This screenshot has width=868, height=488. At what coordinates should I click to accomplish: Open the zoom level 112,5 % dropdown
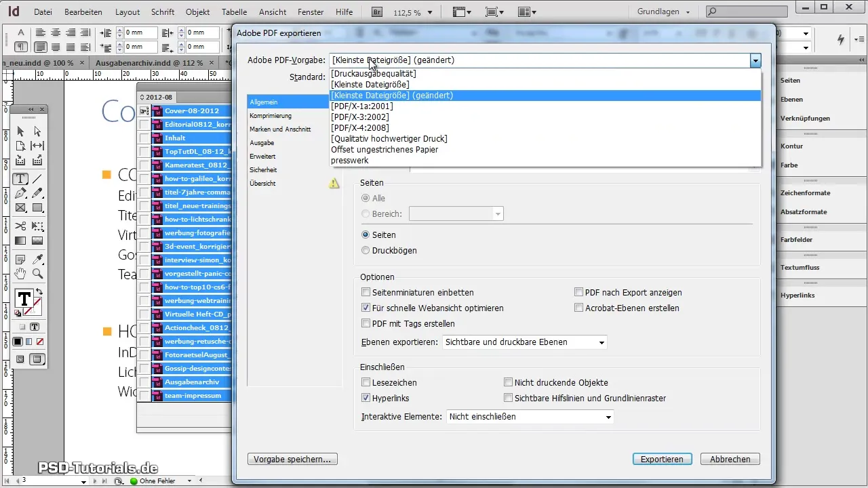[431, 12]
